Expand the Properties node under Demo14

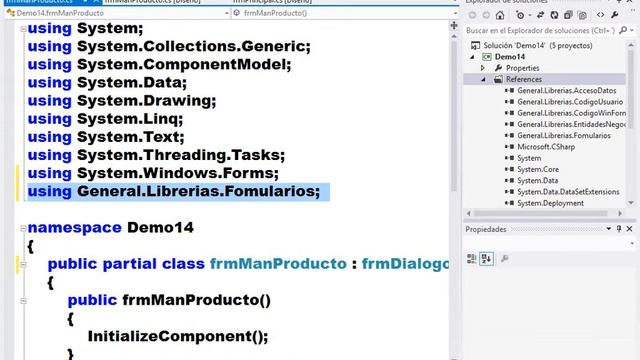(483, 68)
